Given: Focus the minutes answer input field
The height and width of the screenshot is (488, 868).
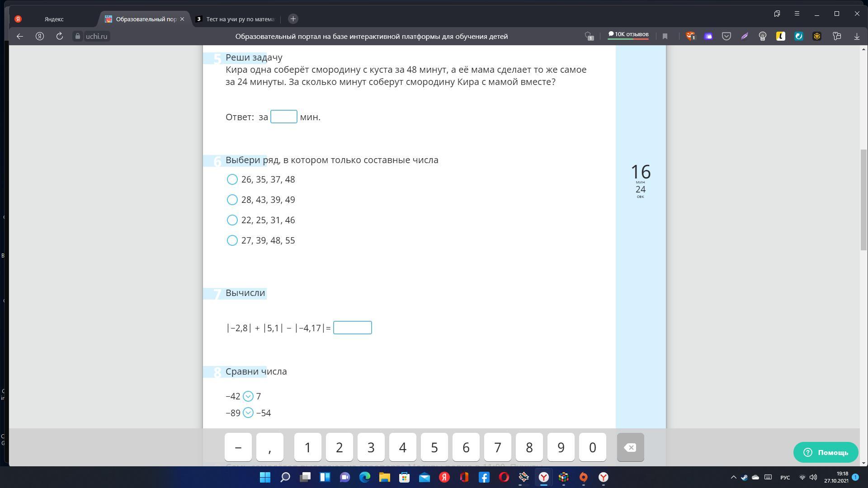Looking at the screenshot, I should 284,117.
